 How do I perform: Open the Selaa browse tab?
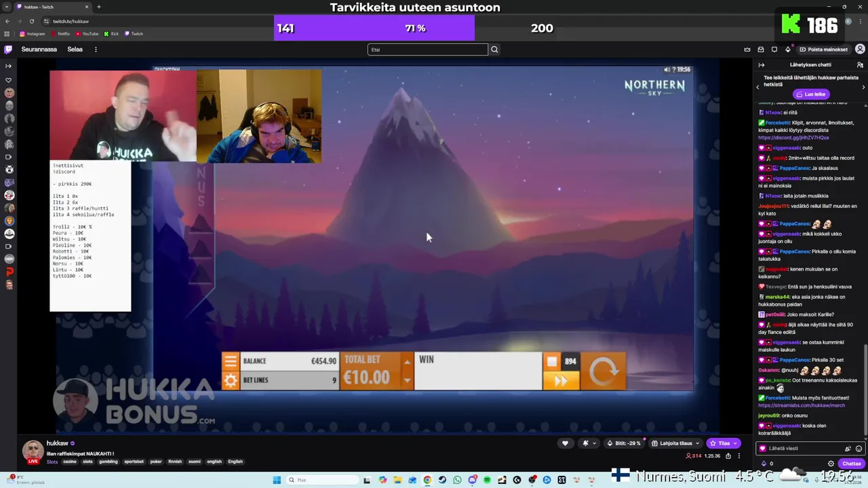75,49
